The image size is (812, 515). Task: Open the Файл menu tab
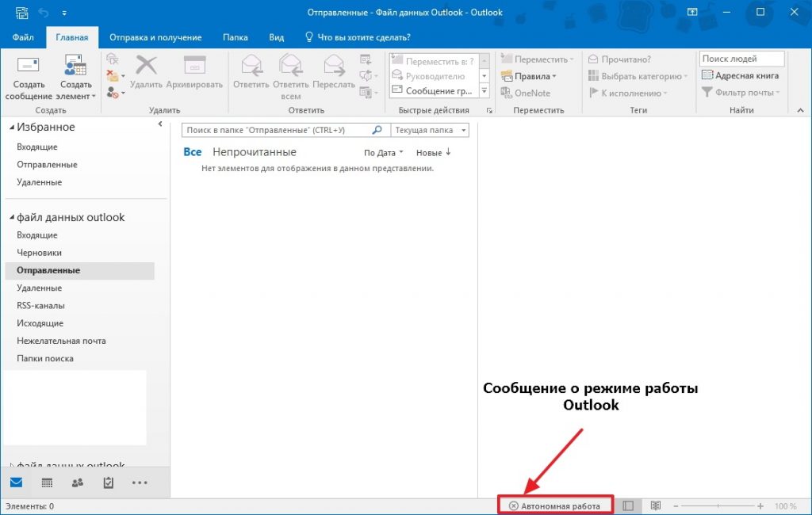coord(22,37)
